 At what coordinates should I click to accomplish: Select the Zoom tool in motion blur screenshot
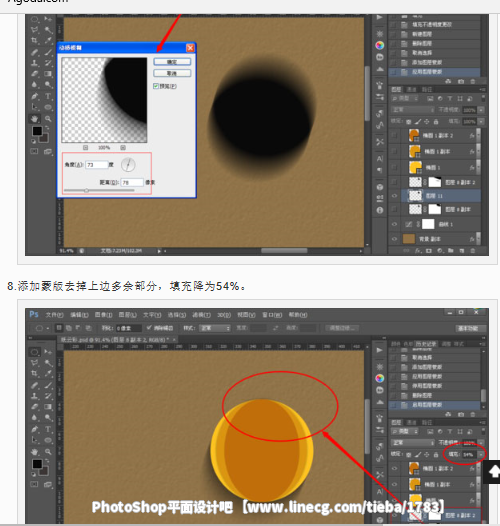click(48, 118)
